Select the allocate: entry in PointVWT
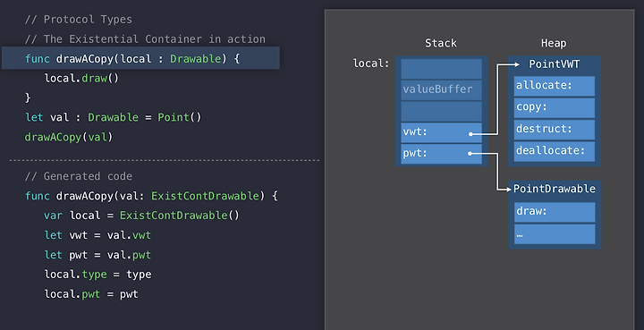Viewport: 644px width, 330px height. tap(555, 86)
